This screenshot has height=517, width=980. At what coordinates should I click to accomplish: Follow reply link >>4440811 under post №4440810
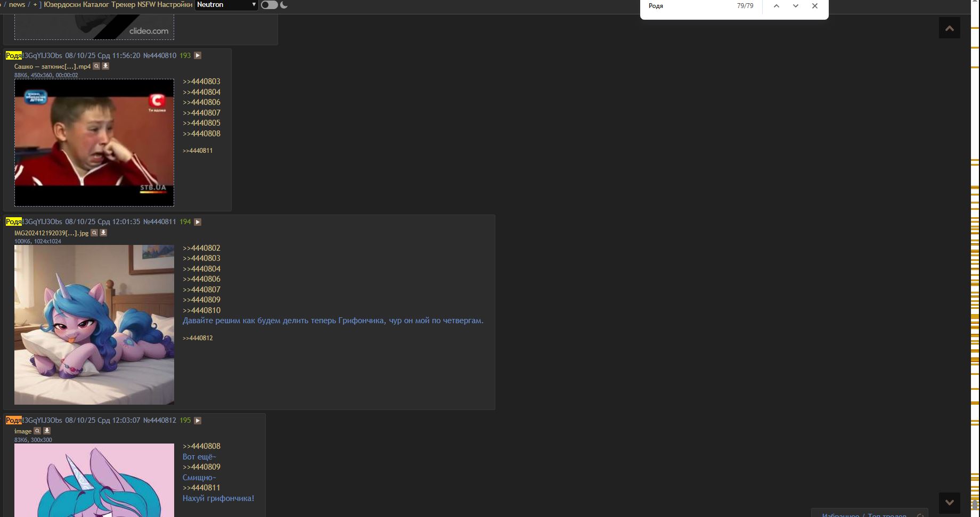(x=198, y=151)
